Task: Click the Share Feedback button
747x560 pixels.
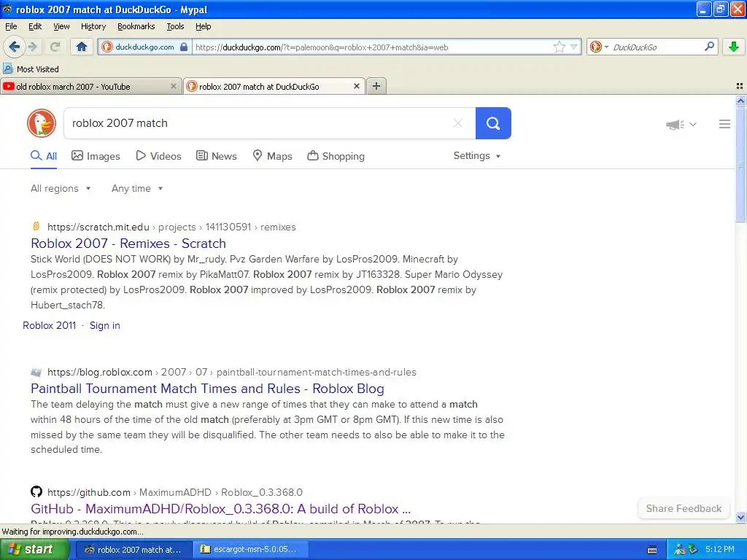Action: [x=684, y=508]
